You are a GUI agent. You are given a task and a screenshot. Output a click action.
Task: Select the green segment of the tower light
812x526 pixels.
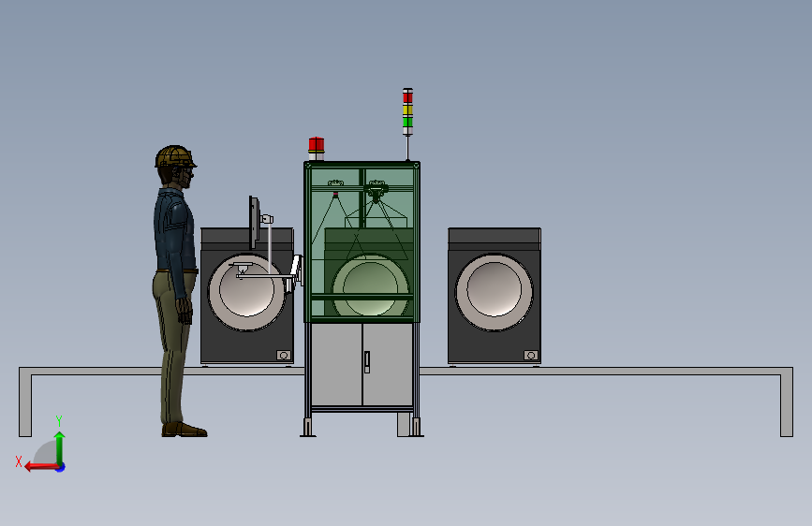407,123
